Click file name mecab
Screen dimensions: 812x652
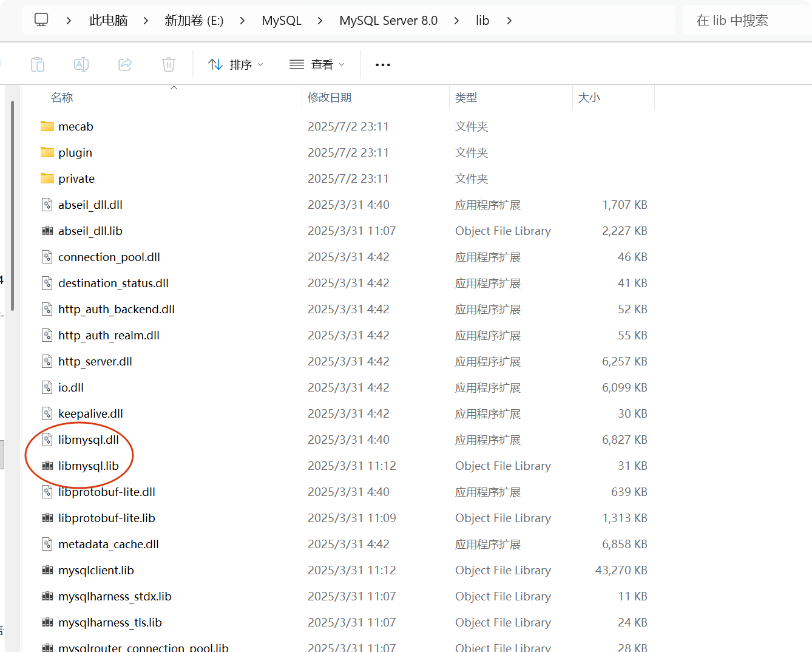tap(76, 126)
